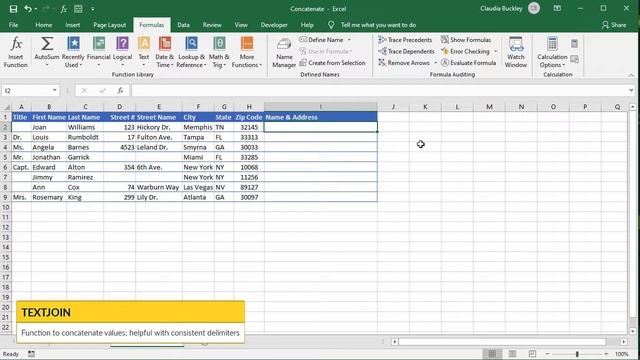Switch to the Page Layout tab
Screen dimensions: 640x360
click(x=109, y=25)
